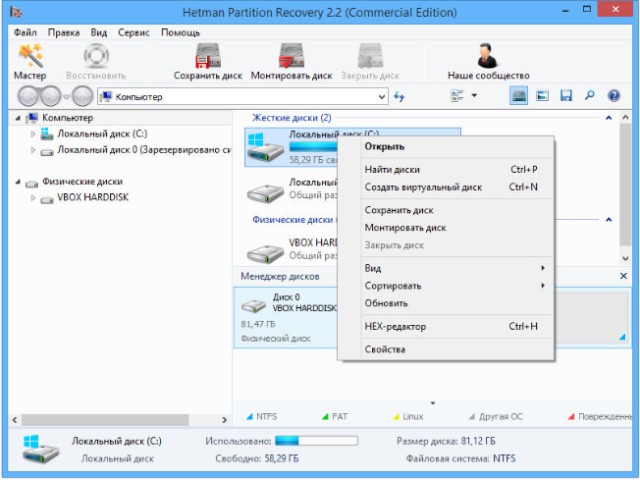The image size is (640, 480).
Task: Open the view mode dropdown arrow
Action: pos(474,96)
